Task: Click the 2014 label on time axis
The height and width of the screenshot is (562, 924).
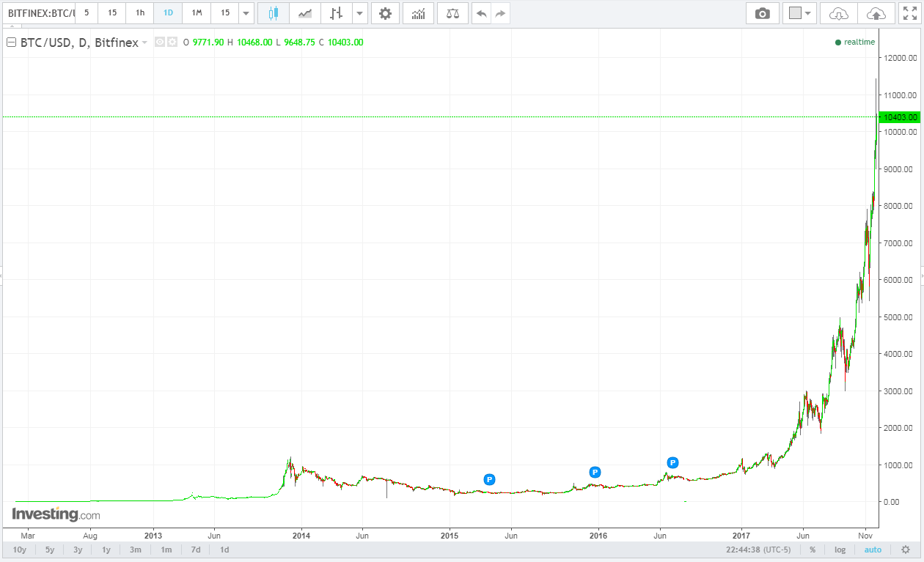Action: [303, 535]
